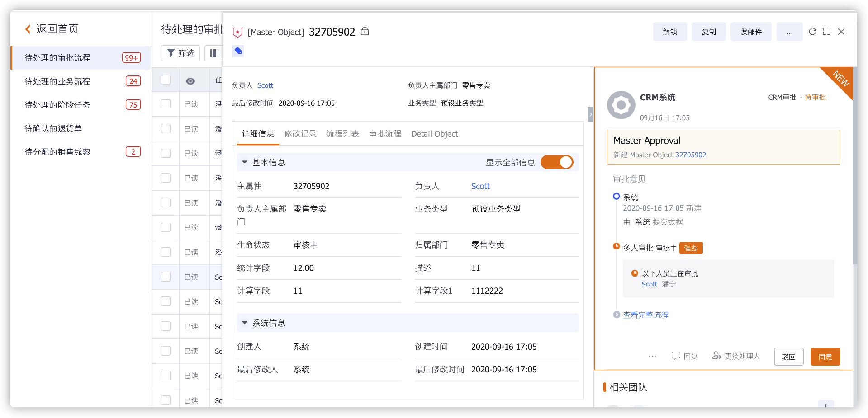
Task: Toggle the 显示全部信息 switch
Action: pyautogui.click(x=557, y=162)
